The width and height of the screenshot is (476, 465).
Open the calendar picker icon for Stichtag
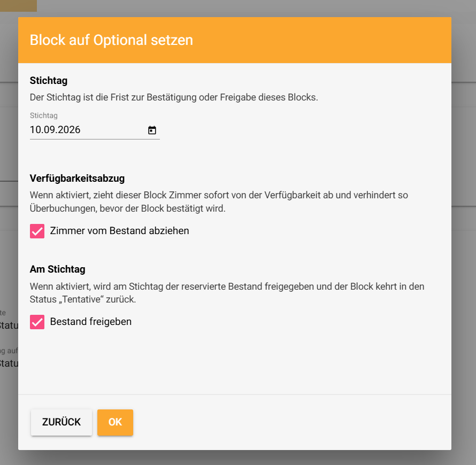pos(152,130)
